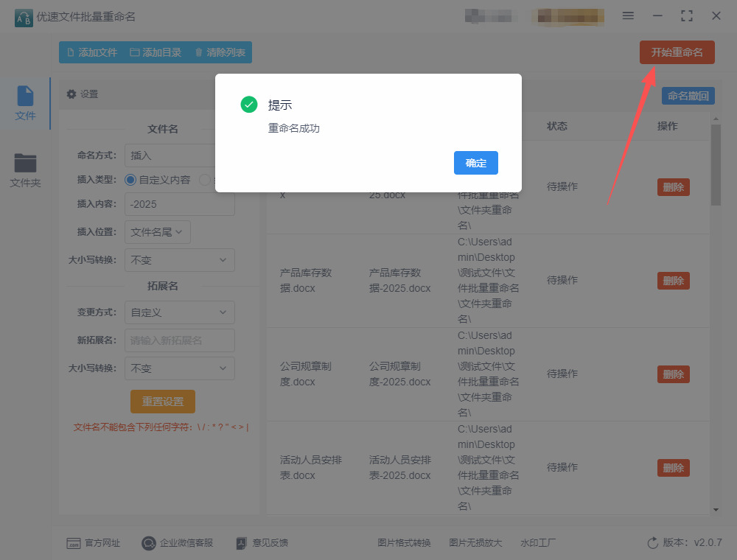Click the file list vertical scrollbar thumb

point(716,165)
